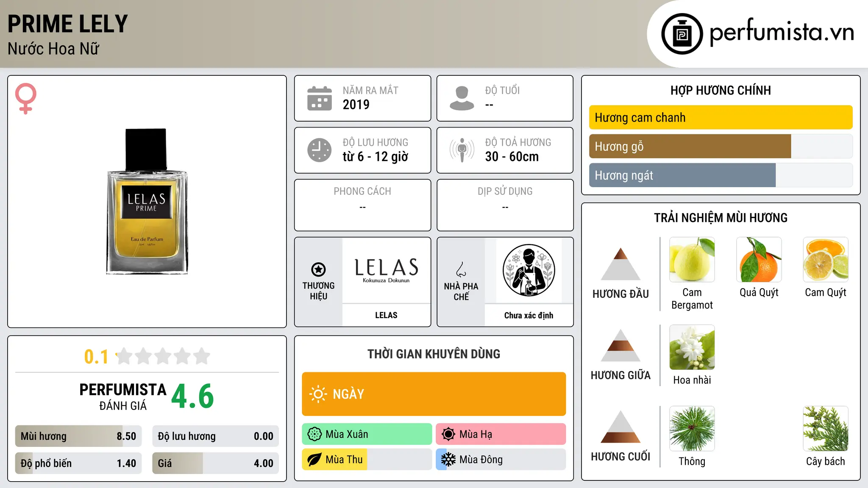This screenshot has width=868, height=488.
Task: Click the grey rating stars row
Action: [x=163, y=356]
